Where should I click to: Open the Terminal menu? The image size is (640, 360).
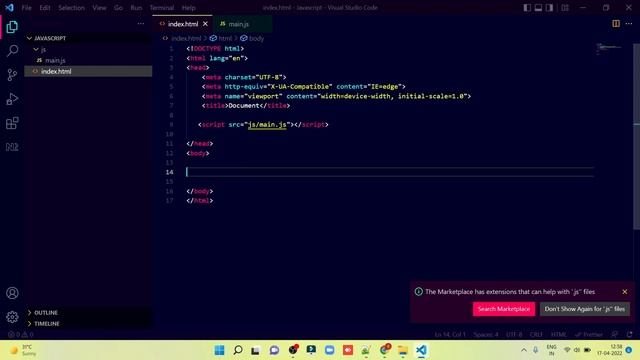[x=162, y=8]
